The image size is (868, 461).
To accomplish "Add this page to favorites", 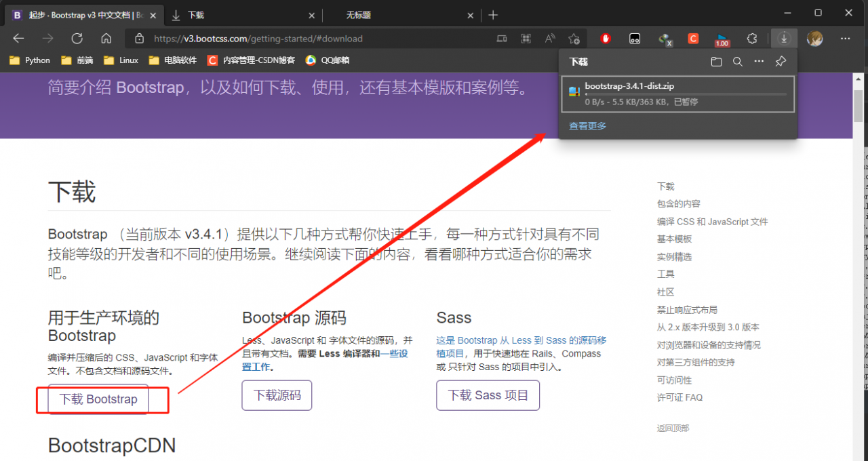I will (x=574, y=39).
